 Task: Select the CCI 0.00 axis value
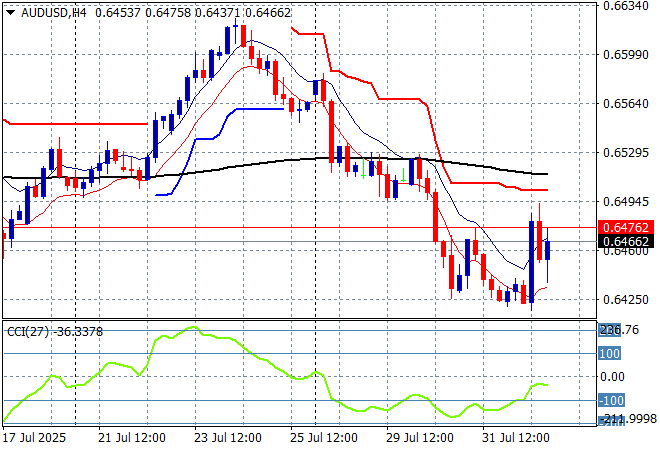click(x=612, y=377)
